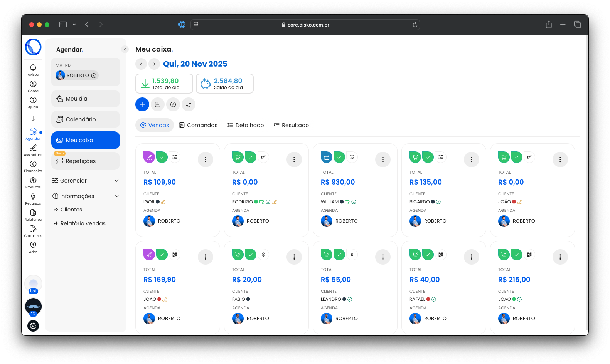
Task: Open Calendário
Action: 86,119
